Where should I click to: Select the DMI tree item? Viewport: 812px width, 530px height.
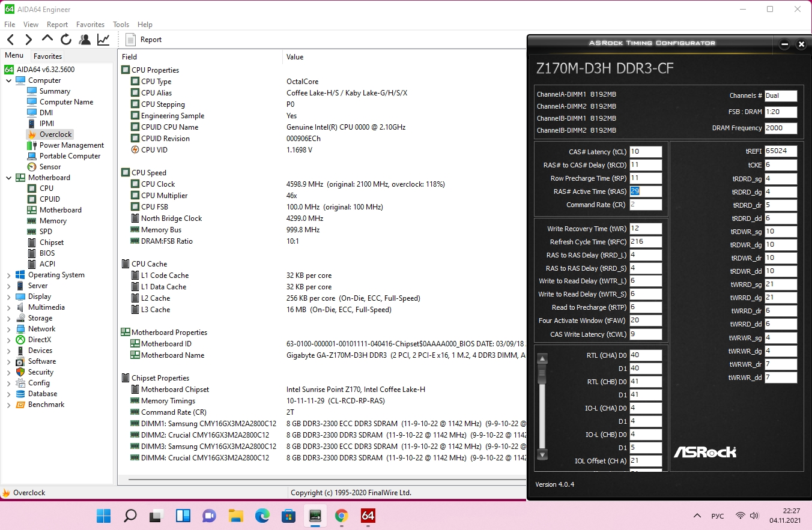(46, 113)
